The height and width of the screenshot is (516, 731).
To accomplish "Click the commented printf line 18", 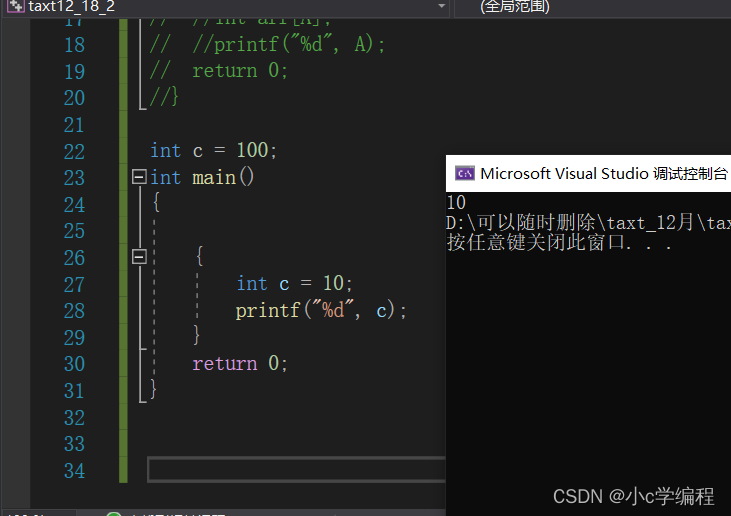I will click(268, 45).
